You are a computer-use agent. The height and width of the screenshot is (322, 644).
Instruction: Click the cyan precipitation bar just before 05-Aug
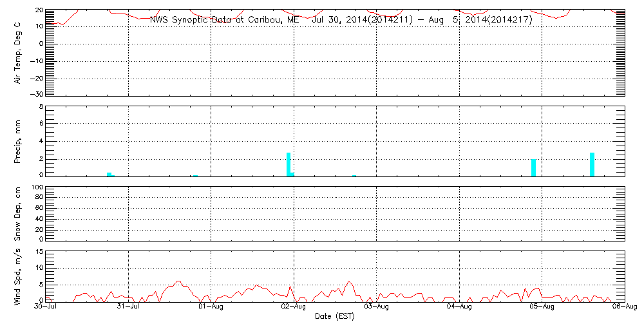coord(533,167)
